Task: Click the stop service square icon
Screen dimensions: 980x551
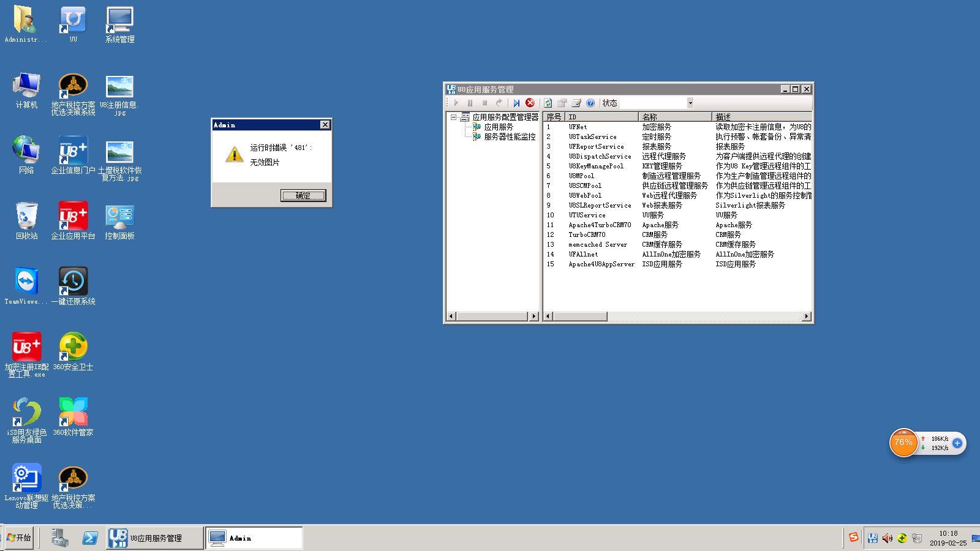Action: click(484, 103)
